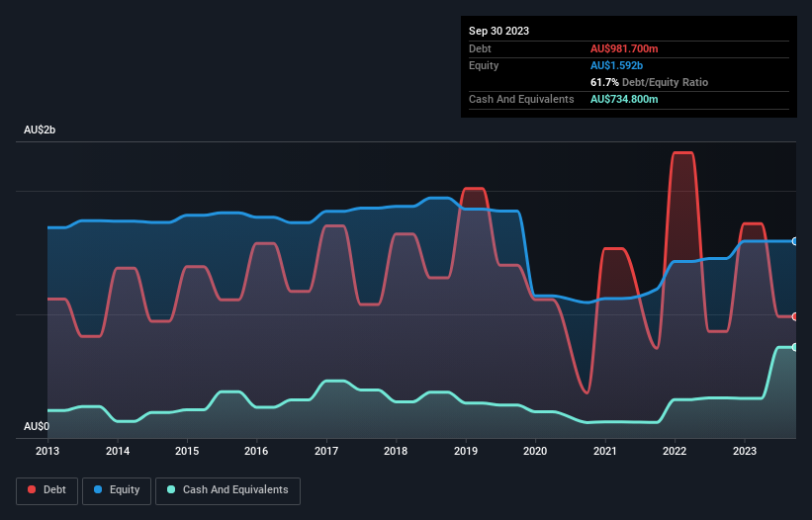
Task: Click Cash And Equivalents label in tooltip
Action: (521, 99)
